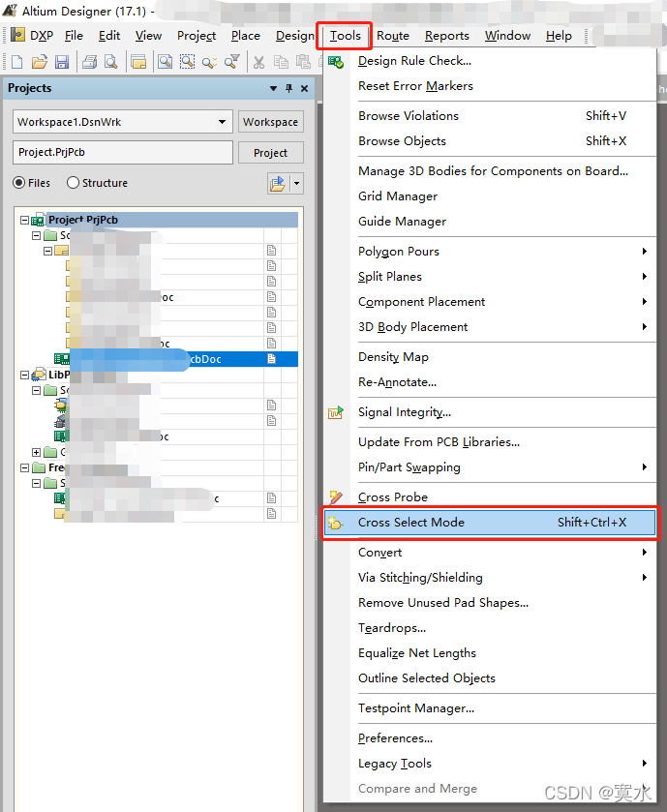667x812 pixels.
Task: Pin the Projects panel with pushpin icon
Action: 288,88
